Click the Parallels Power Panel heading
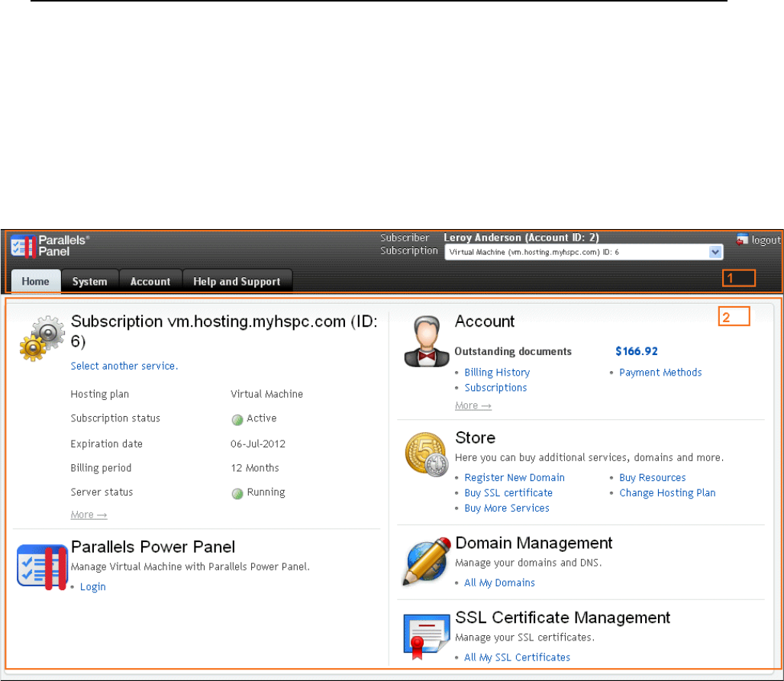784x681 pixels. click(153, 547)
